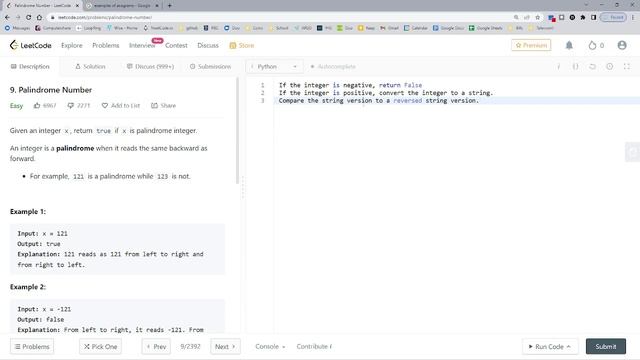Click problem counter 9/2392

click(190, 347)
